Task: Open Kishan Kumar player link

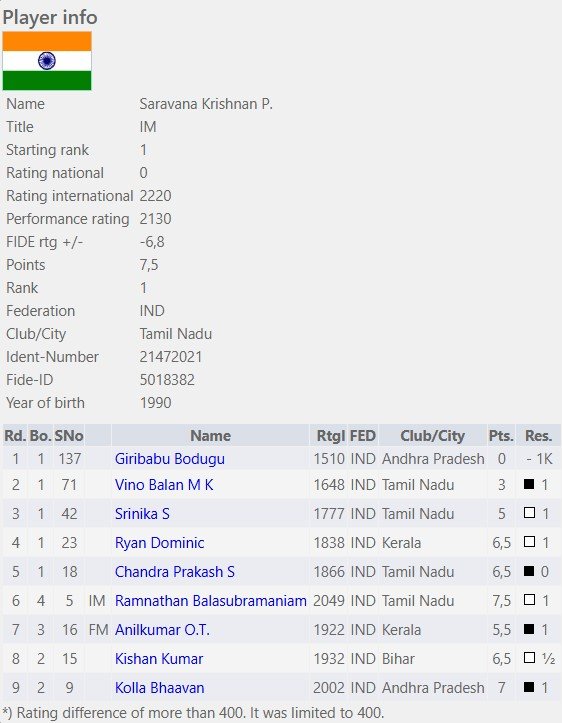Action: point(159,659)
